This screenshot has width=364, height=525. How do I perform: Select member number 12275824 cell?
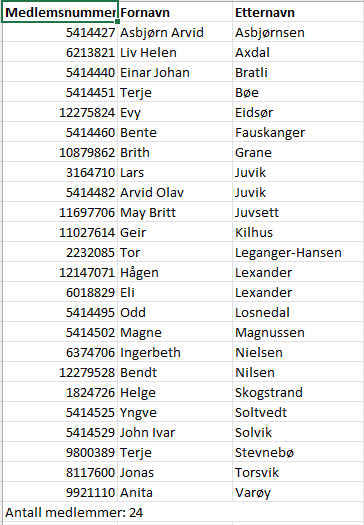pyautogui.click(x=60, y=112)
